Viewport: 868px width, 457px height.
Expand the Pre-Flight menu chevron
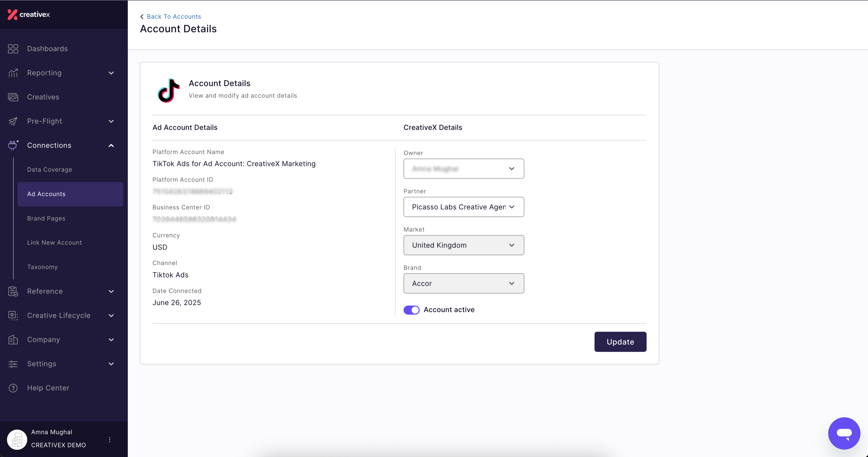tap(111, 121)
